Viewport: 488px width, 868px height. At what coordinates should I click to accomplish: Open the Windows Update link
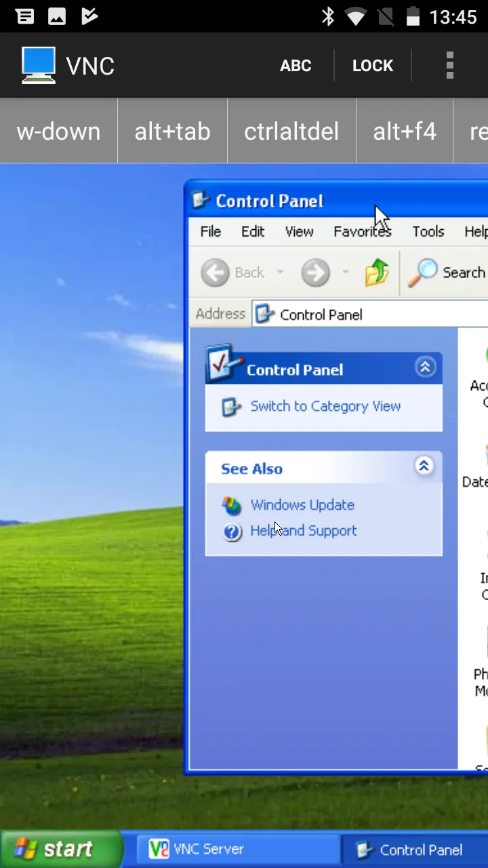302,505
